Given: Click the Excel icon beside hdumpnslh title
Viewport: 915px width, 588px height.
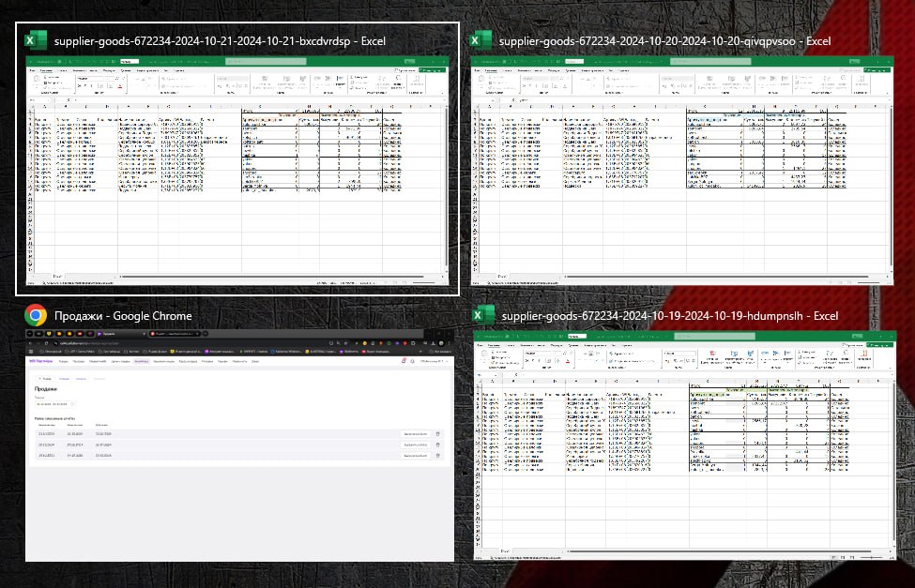Looking at the screenshot, I should [483, 316].
